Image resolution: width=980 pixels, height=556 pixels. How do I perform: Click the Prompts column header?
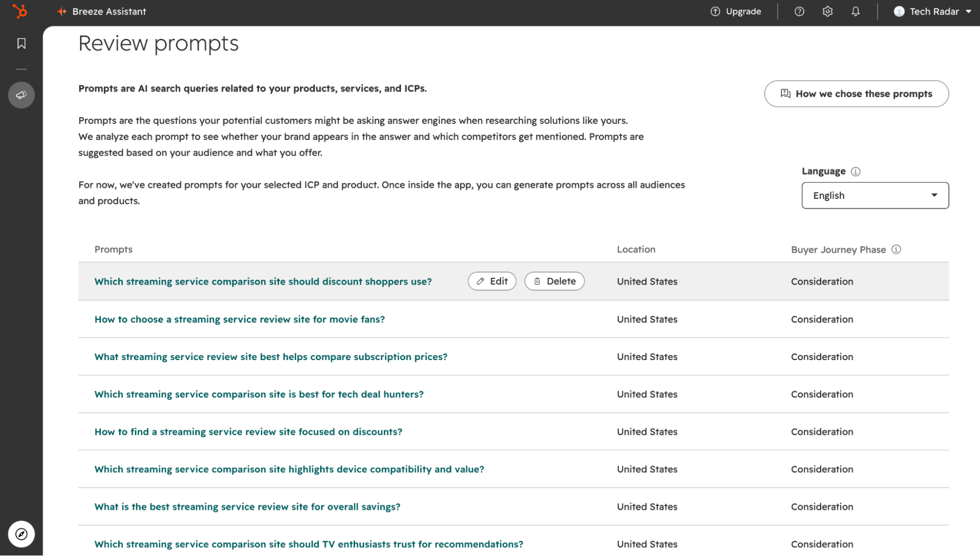(113, 249)
